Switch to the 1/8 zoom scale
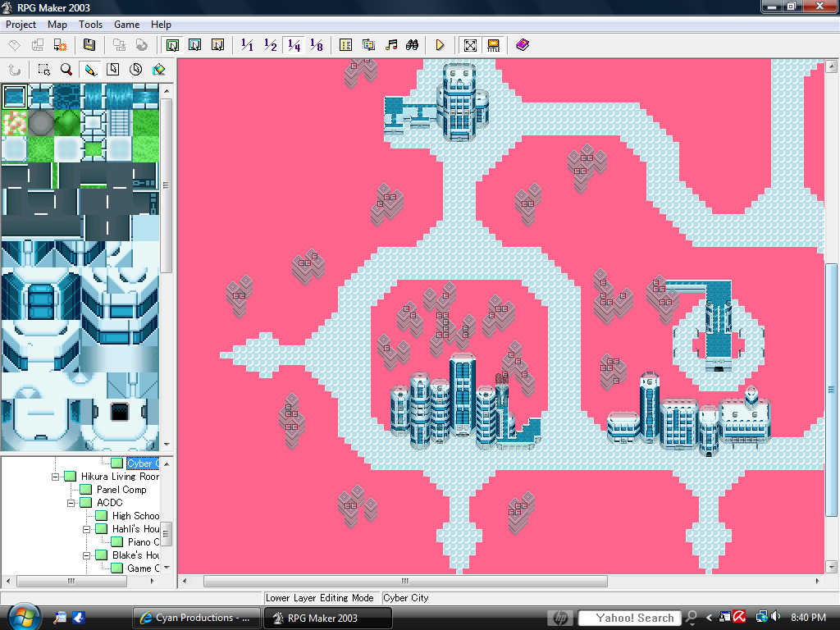840x630 pixels. [317, 45]
